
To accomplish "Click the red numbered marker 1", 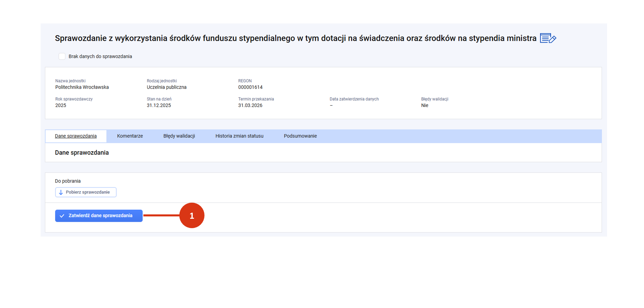I will pos(192,215).
